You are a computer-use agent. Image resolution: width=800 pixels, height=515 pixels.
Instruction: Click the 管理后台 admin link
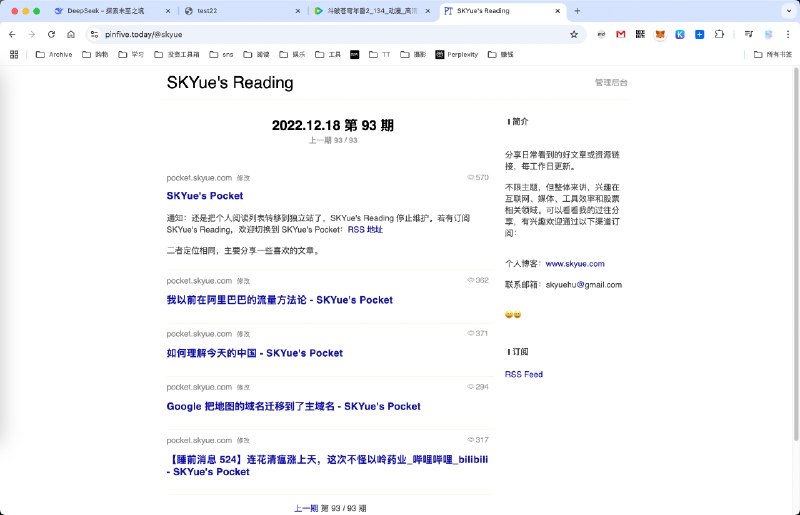[611, 83]
